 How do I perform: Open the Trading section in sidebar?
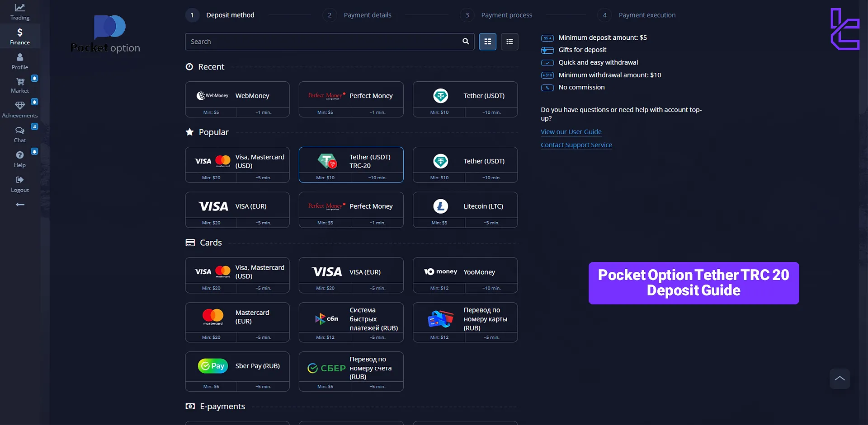point(20,12)
